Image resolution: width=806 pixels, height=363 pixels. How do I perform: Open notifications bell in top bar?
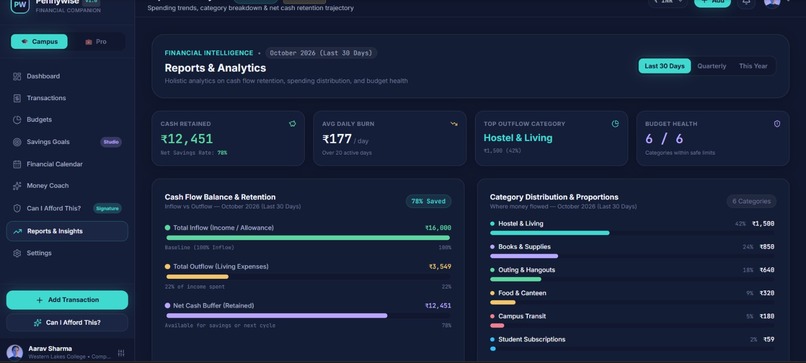pyautogui.click(x=746, y=3)
